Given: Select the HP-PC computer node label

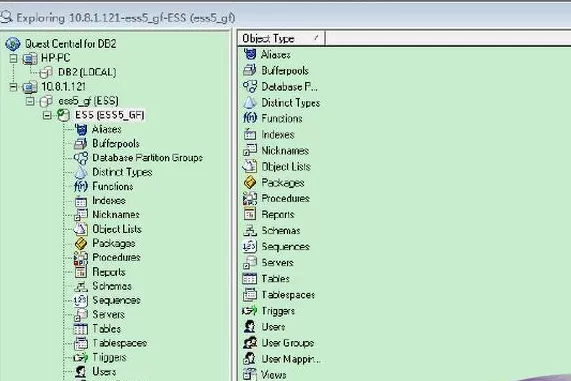Looking at the screenshot, I should (x=56, y=58).
